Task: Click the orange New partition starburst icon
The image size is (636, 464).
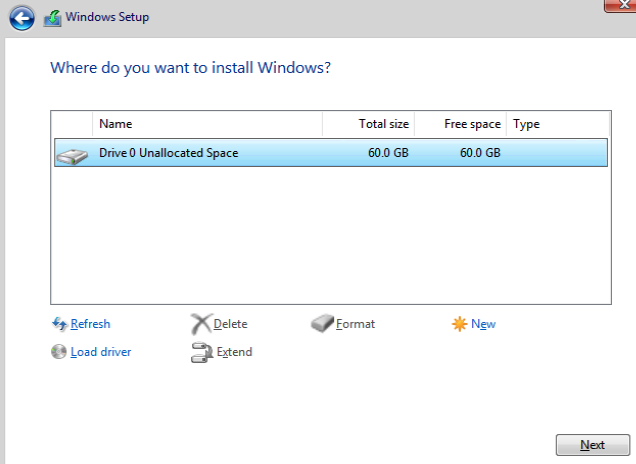Action: (x=460, y=324)
